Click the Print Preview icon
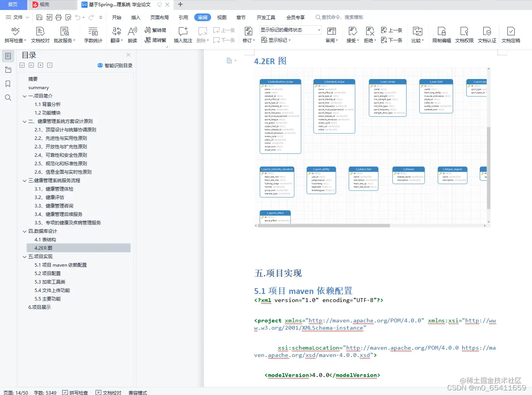This screenshot has width=532, height=395. [x=68, y=17]
